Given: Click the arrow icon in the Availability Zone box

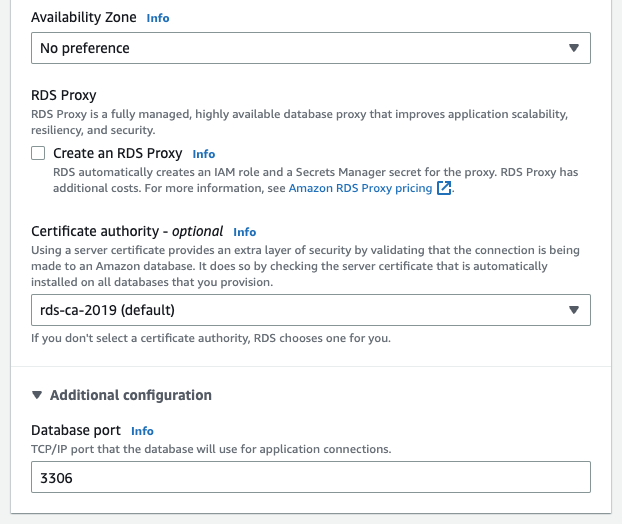Looking at the screenshot, I should pos(574,48).
